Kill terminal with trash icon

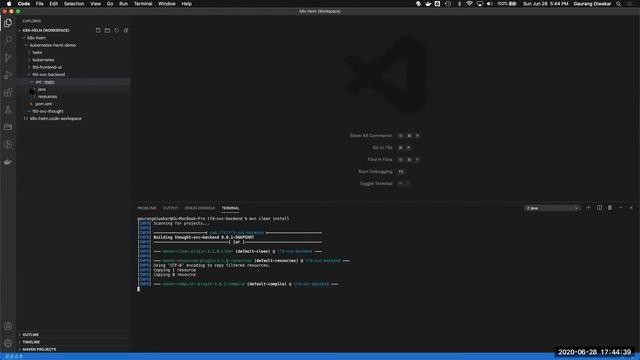(610, 208)
